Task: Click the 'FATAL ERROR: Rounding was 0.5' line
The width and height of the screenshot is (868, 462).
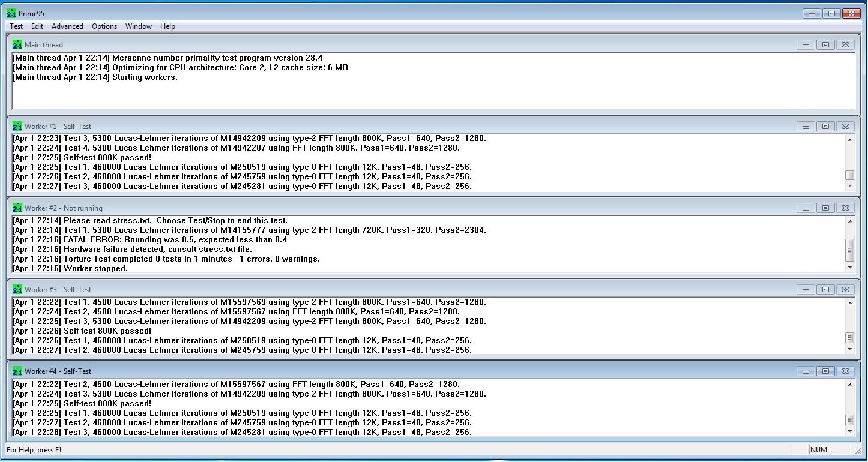Action: pyautogui.click(x=150, y=239)
